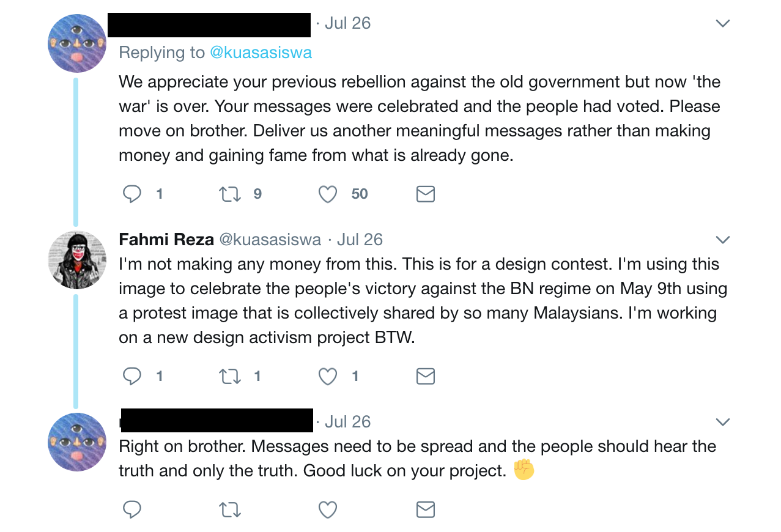781x532 pixels.
Task: Message the 'Right on brother' tweet
Action: (x=425, y=509)
